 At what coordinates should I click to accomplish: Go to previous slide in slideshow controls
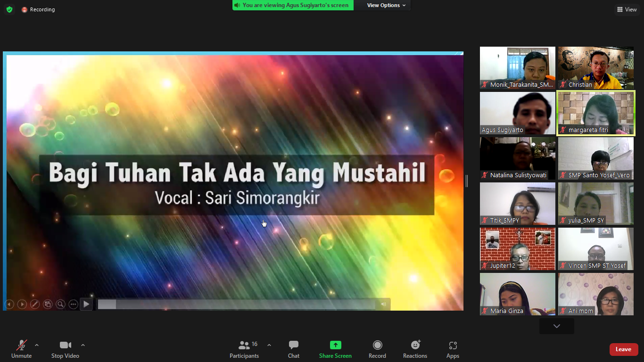(9, 304)
